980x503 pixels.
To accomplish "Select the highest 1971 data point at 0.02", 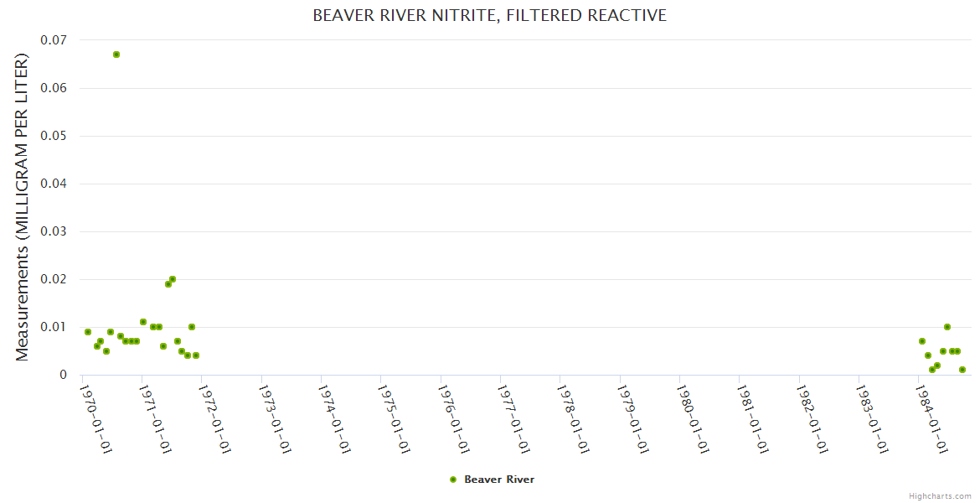I will 173,279.
